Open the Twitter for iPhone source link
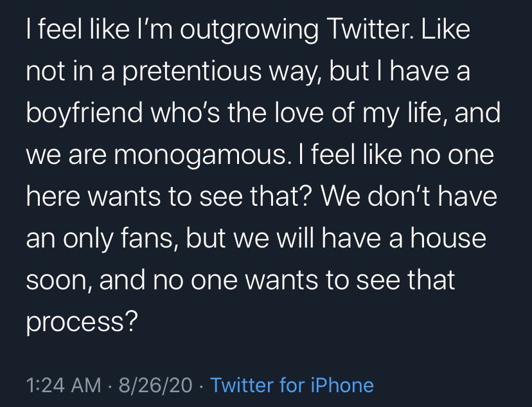532x407 pixels. tap(292, 385)
